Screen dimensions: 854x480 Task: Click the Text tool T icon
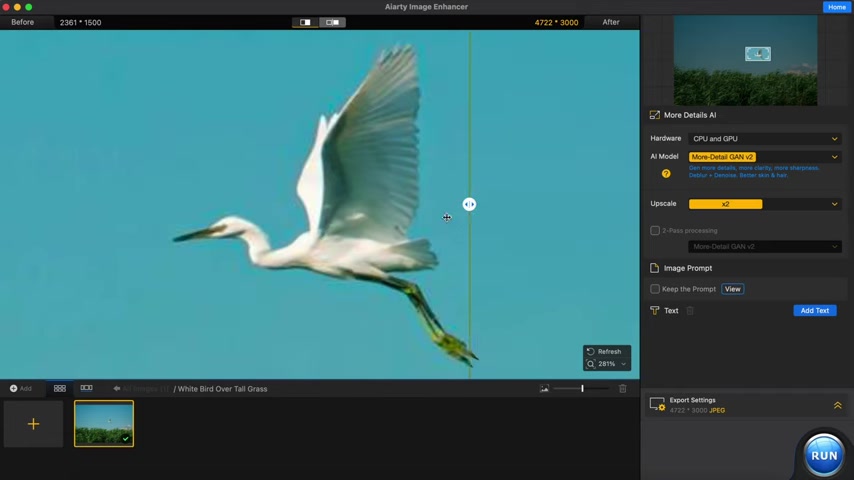tap(654, 311)
